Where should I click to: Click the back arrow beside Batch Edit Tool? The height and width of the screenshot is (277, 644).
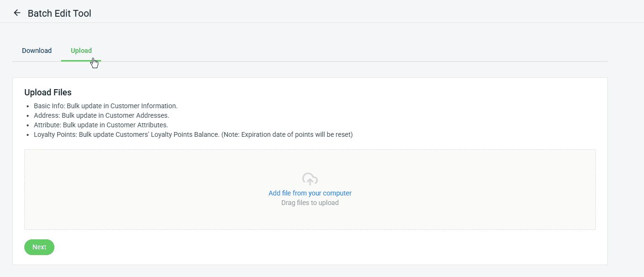[17, 13]
